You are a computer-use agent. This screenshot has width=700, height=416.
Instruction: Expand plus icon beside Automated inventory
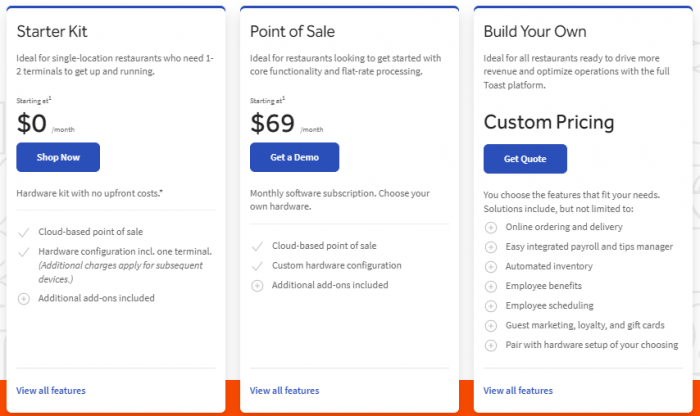point(491,267)
